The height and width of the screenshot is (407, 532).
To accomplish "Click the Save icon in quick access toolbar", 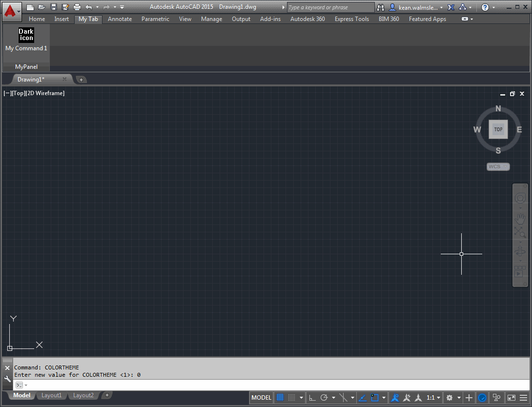I will [x=54, y=7].
